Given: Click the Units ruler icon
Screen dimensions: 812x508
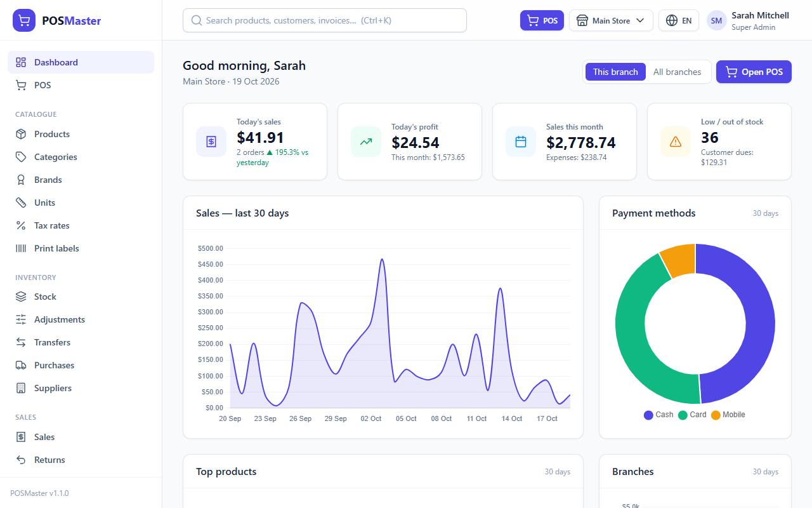Looking at the screenshot, I should click(21, 203).
